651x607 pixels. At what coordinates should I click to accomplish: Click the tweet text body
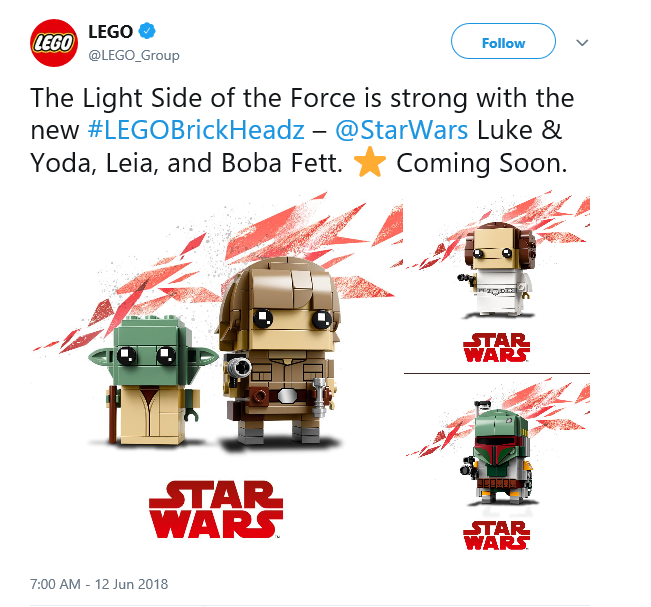pyautogui.click(x=302, y=130)
